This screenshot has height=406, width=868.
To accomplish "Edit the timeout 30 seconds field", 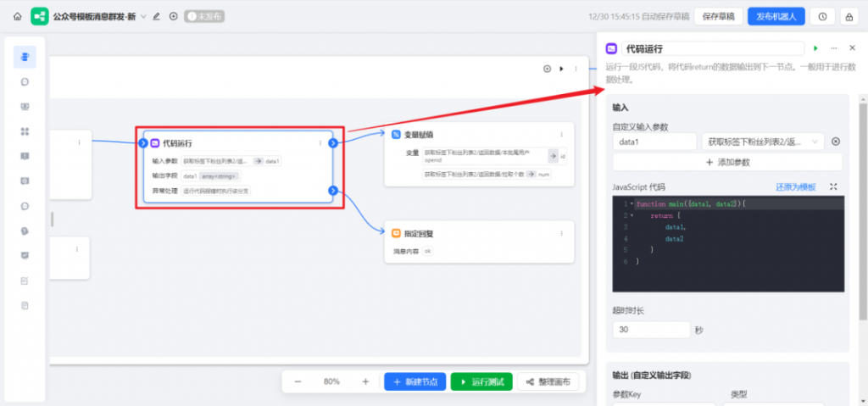I will point(652,330).
